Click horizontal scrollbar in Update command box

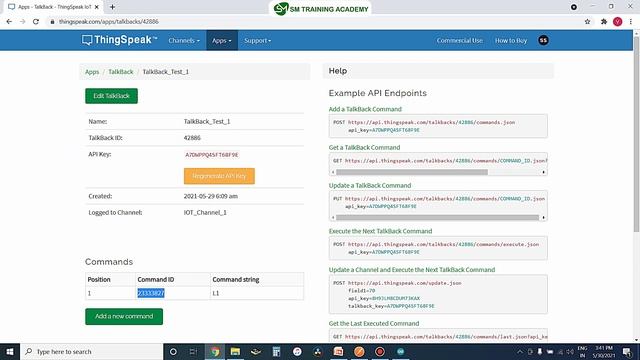point(437,218)
